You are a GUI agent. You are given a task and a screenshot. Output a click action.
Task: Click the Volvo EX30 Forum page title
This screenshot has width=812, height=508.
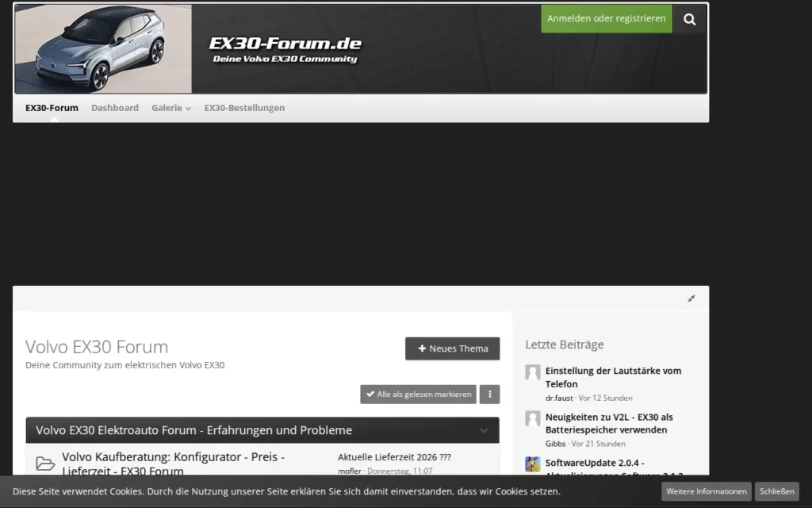click(97, 346)
